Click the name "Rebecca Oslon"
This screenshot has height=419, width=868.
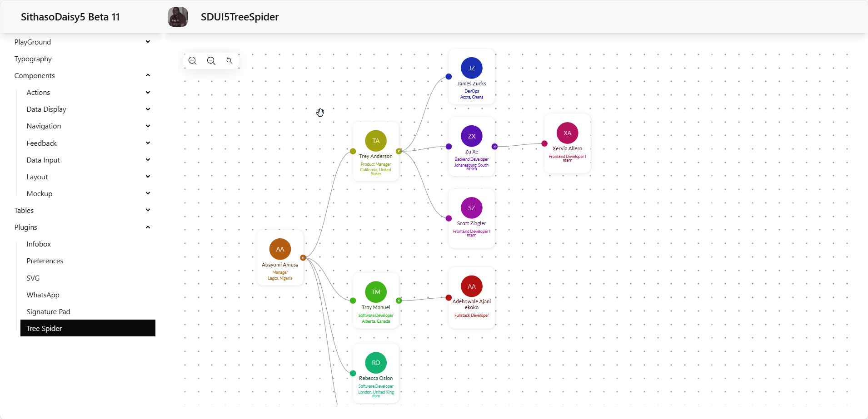[x=376, y=378]
